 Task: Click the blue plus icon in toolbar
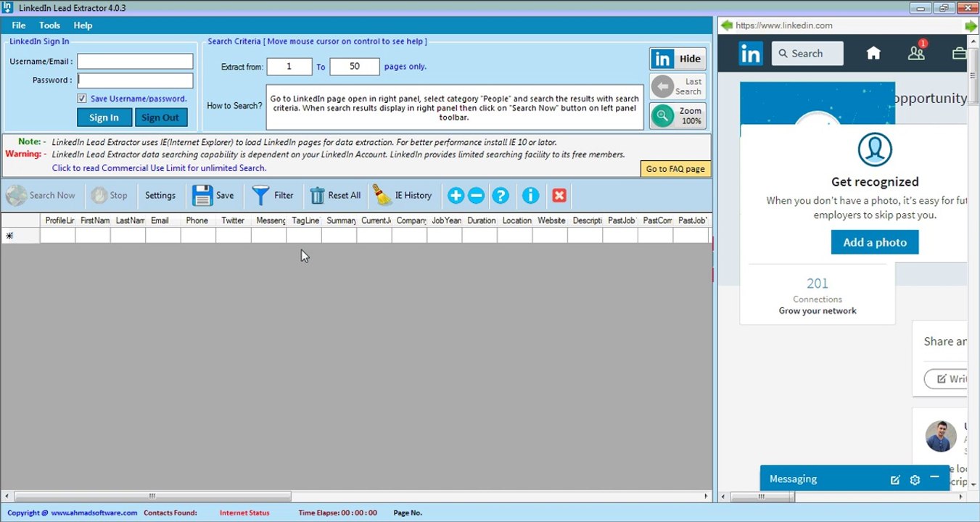click(x=456, y=195)
